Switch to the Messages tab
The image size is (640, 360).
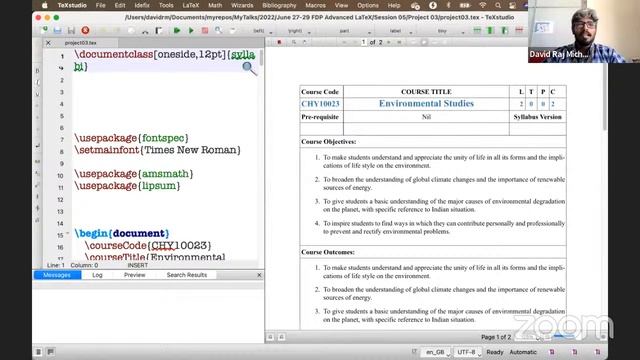click(x=57, y=275)
